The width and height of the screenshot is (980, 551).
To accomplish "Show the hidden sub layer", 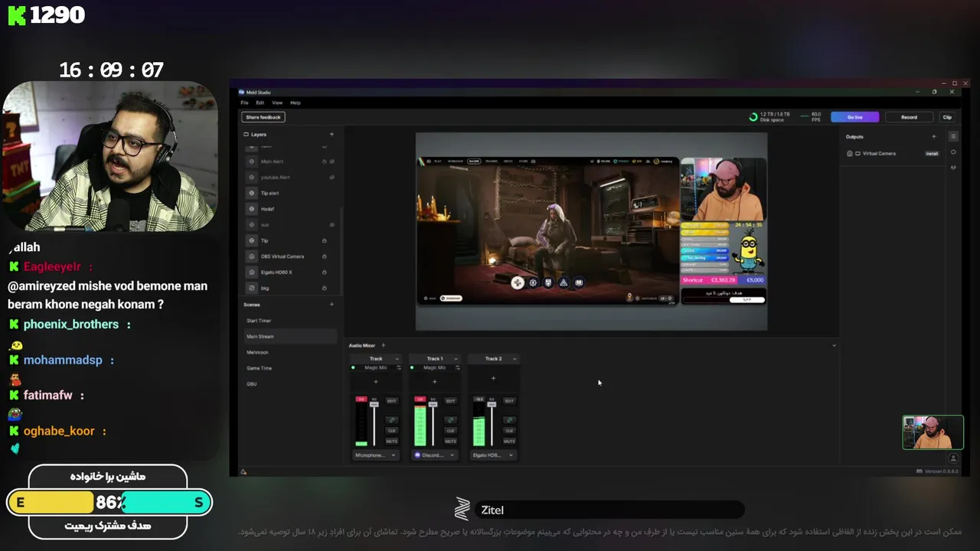I will [x=332, y=224].
